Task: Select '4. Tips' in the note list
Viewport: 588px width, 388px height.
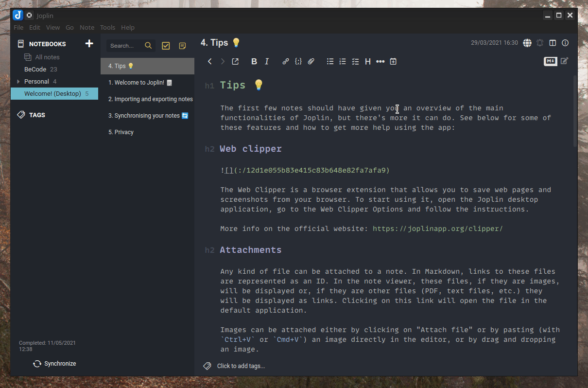Action: coord(147,66)
